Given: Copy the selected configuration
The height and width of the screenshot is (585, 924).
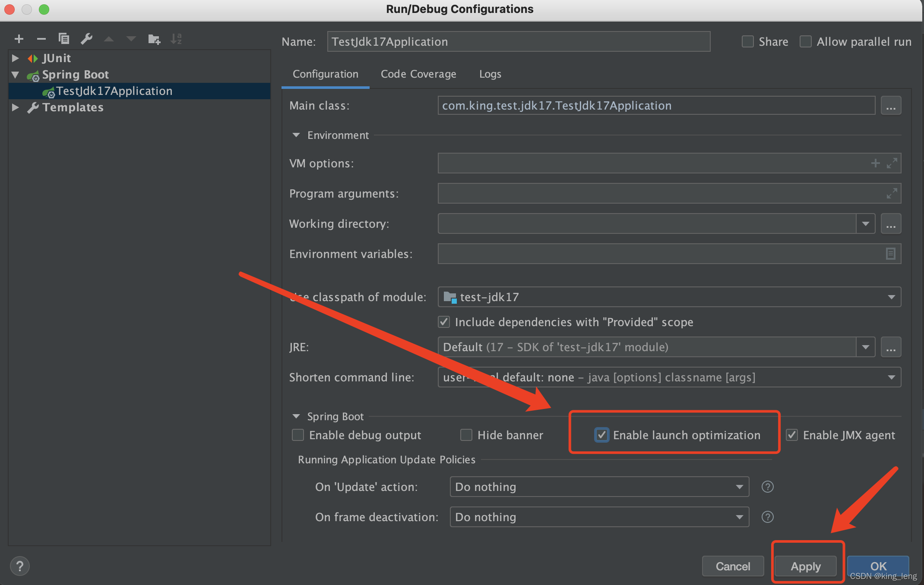Looking at the screenshot, I should click(x=64, y=39).
